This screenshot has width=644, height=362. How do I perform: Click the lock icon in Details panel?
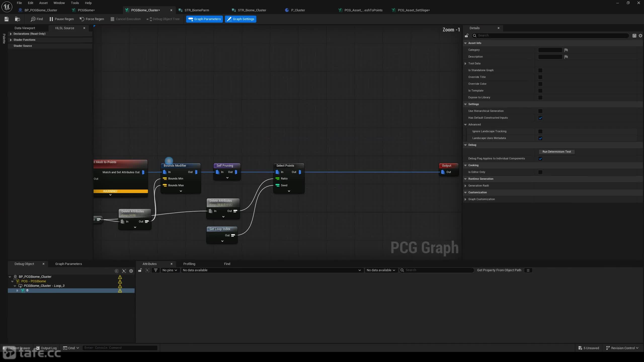pos(467,35)
